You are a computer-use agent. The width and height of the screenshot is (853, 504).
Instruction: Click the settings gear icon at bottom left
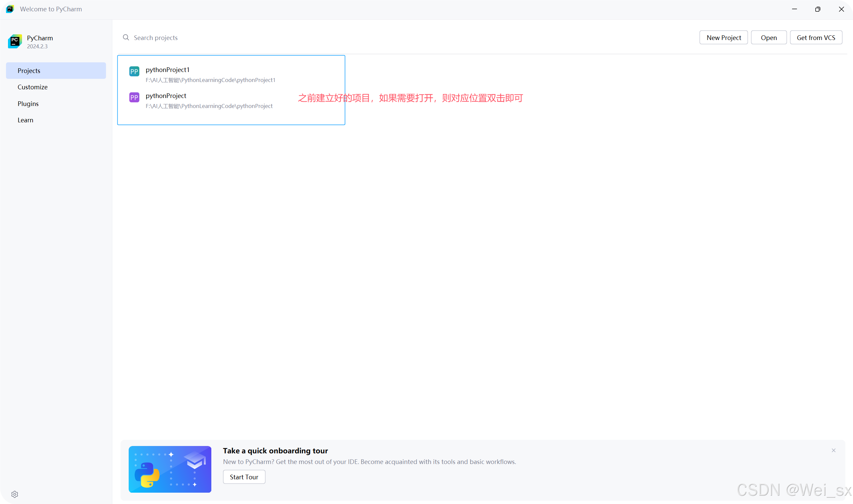coord(15,494)
